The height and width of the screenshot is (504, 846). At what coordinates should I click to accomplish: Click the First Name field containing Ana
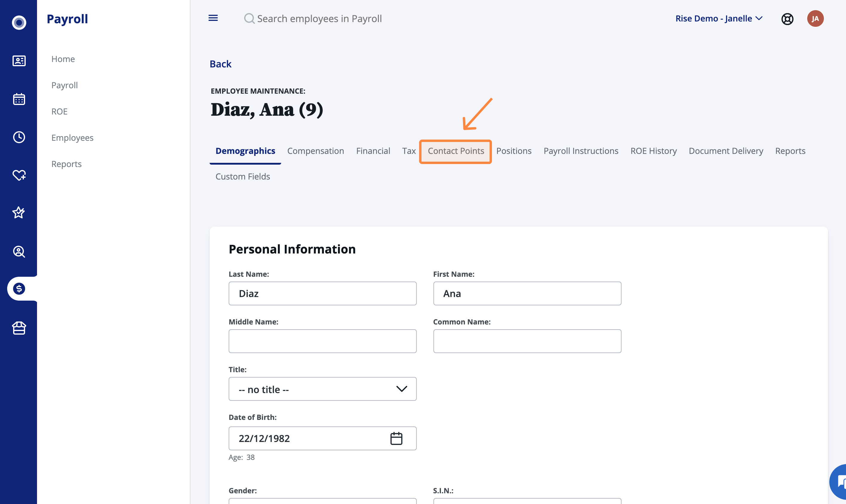coord(527,293)
